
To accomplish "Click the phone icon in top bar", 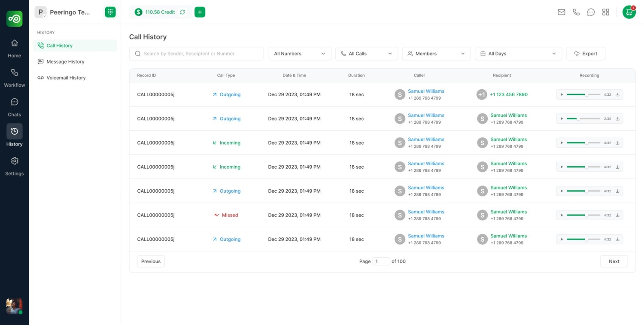I will click(576, 12).
